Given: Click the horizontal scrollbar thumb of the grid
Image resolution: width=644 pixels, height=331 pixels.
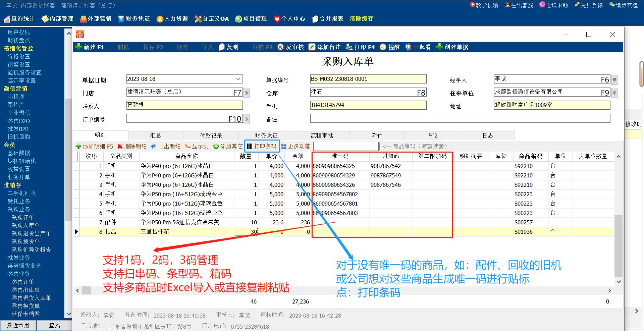Looking at the screenshot, I should 87,290.
